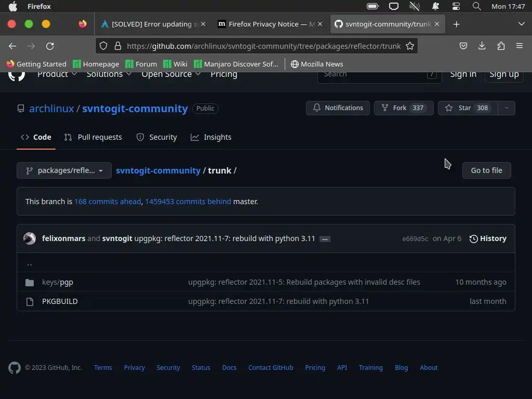
Task: Open the Downloads toolbar icon
Action: point(482,46)
